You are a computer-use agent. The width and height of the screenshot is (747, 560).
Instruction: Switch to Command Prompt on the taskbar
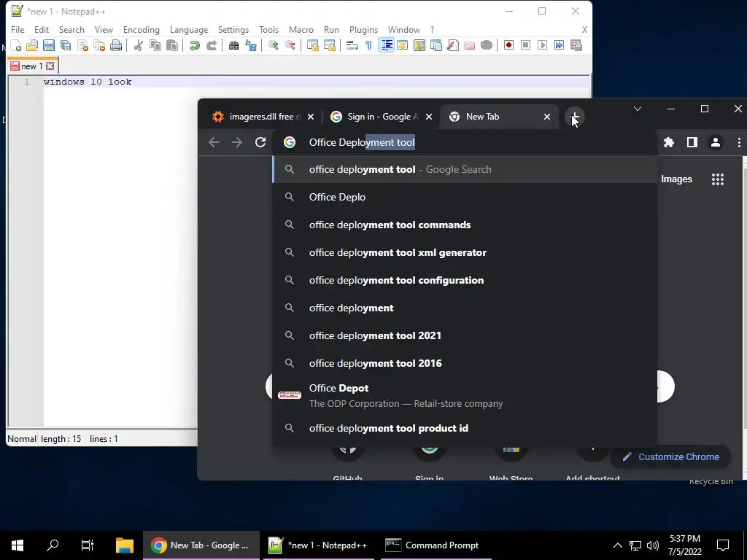[436, 545]
